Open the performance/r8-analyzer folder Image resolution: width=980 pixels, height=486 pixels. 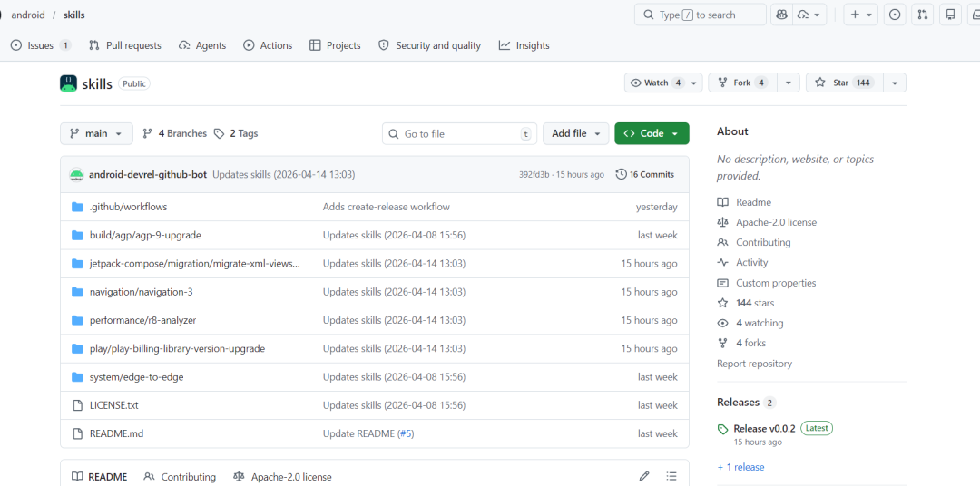[142, 320]
